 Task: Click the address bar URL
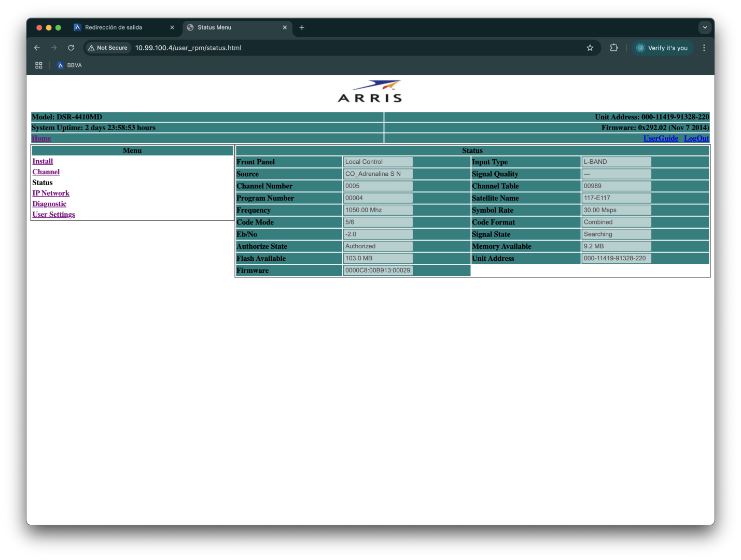tap(188, 48)
